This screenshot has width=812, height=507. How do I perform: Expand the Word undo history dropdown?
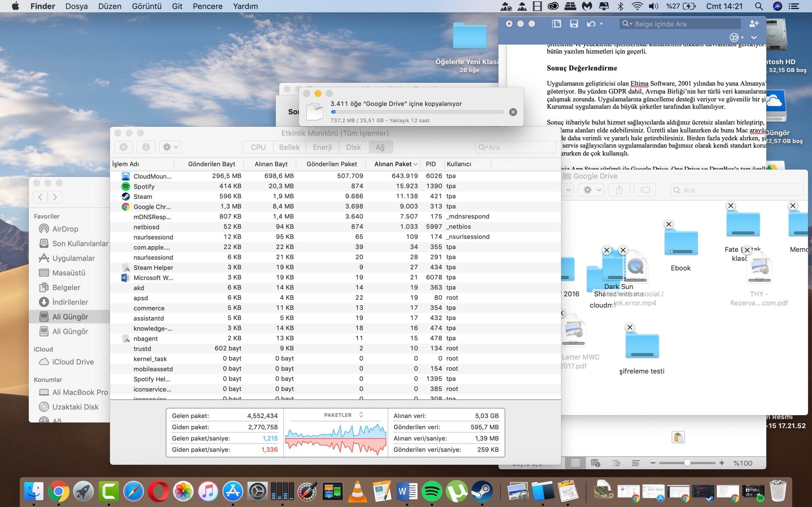[601, 24]
